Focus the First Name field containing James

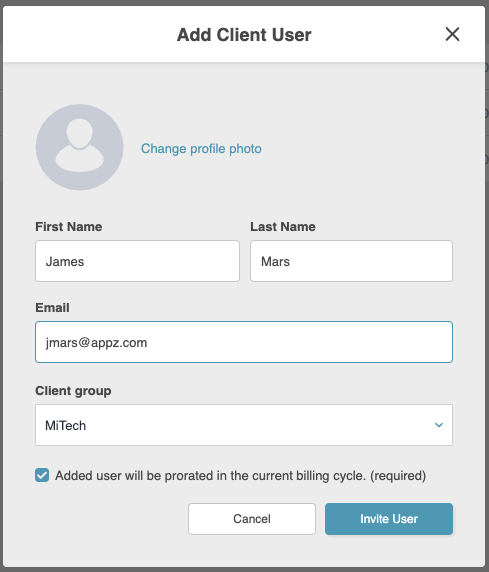[137, 261]
